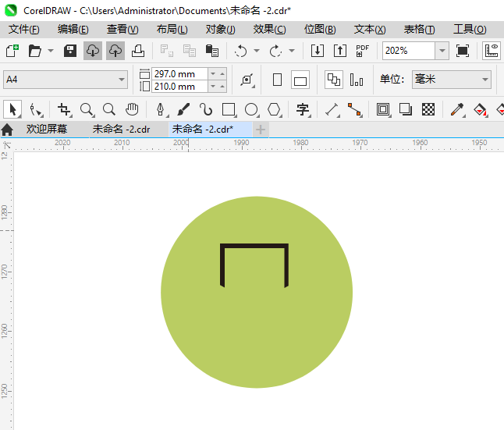Viewport: 504px width, 430px height.
Task: Open the 布局(L) menu
Action: pyautogui.click(x=172, y=30)
